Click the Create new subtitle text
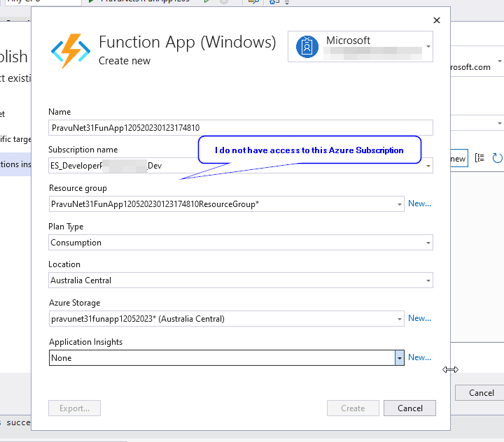Screen dimensions: 504x442 click(125, 61)
